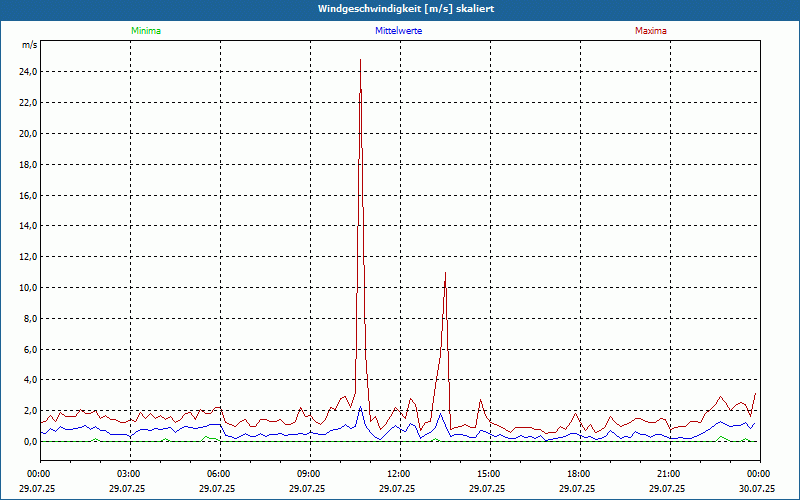The height and width of the screenshot is (500, 800).
Task: Click the 06:00 time axis label
Action: coord(220,474)
